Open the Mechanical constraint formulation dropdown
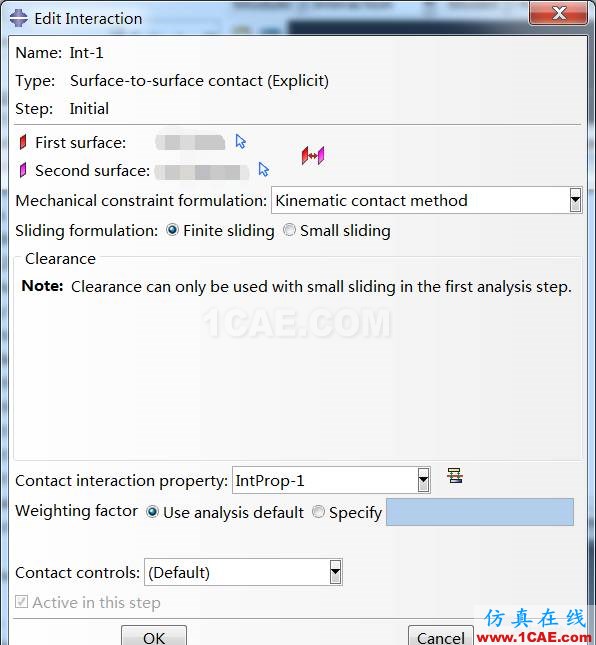596x645 pixels. (427, 200)
